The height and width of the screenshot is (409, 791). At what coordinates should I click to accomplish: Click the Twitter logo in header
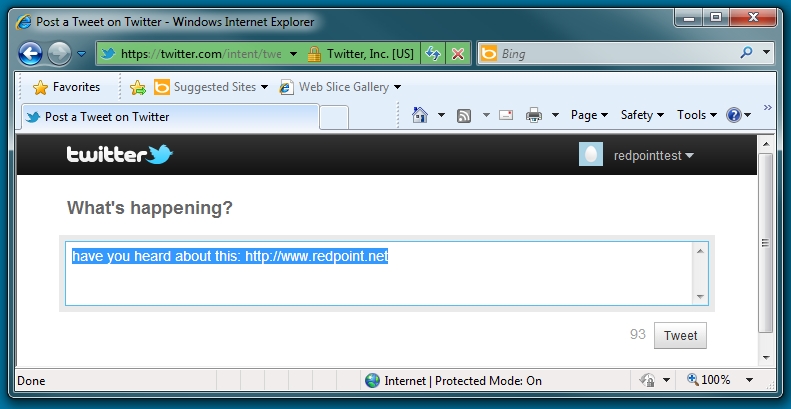120,155
